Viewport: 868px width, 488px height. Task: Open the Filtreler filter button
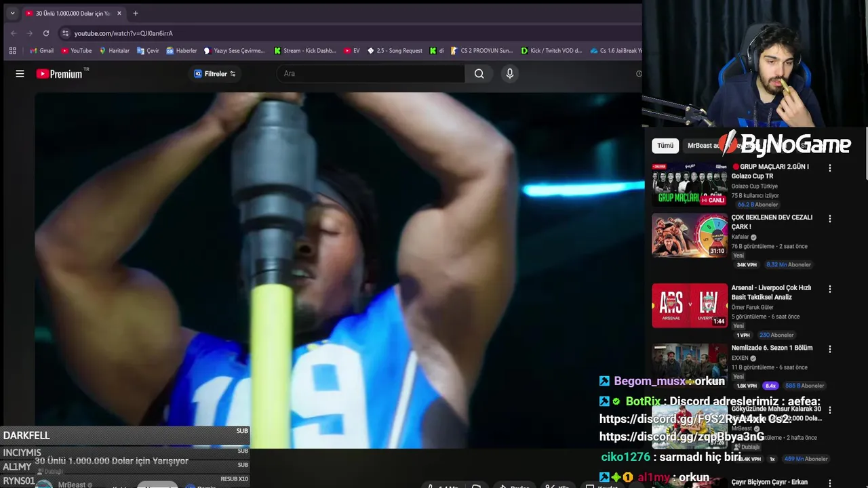[215, 74]
